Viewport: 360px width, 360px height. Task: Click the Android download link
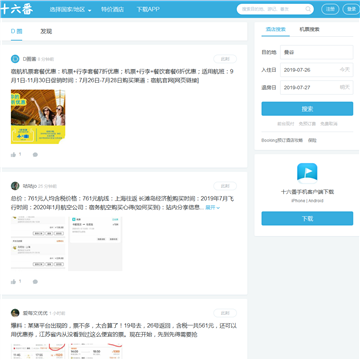coord(315,201)
